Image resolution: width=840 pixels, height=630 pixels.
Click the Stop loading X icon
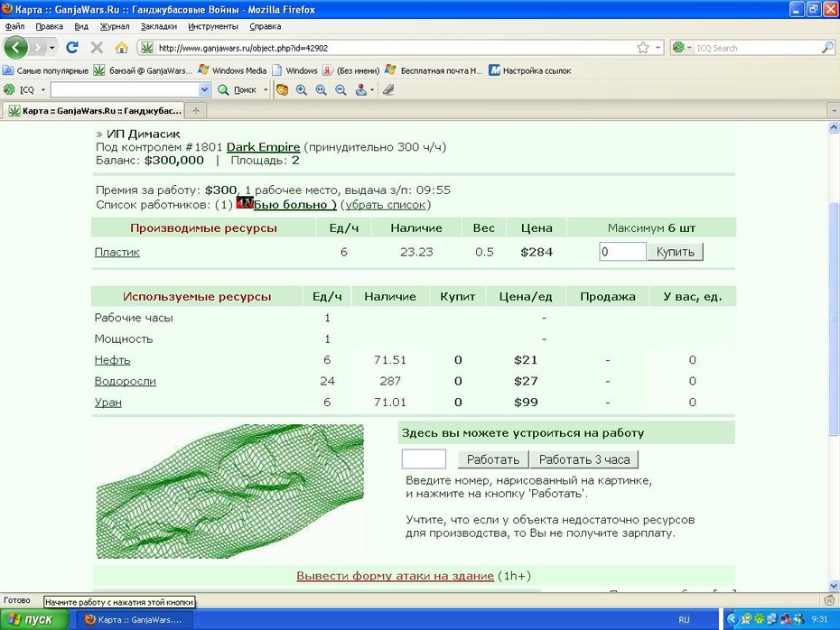pos(97,48)
